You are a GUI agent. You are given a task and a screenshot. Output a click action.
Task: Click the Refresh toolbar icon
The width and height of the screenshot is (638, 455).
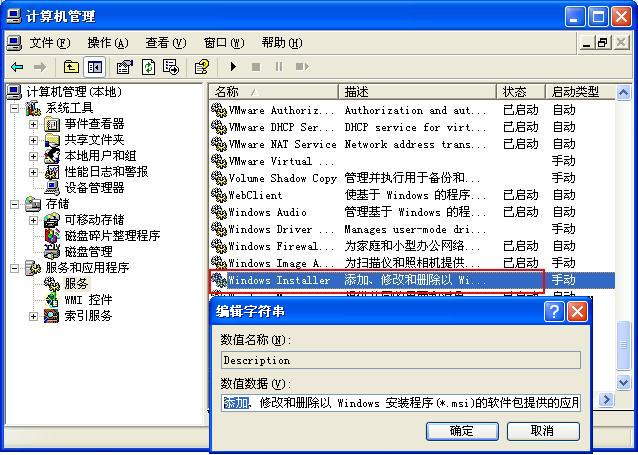pos(148,67)
